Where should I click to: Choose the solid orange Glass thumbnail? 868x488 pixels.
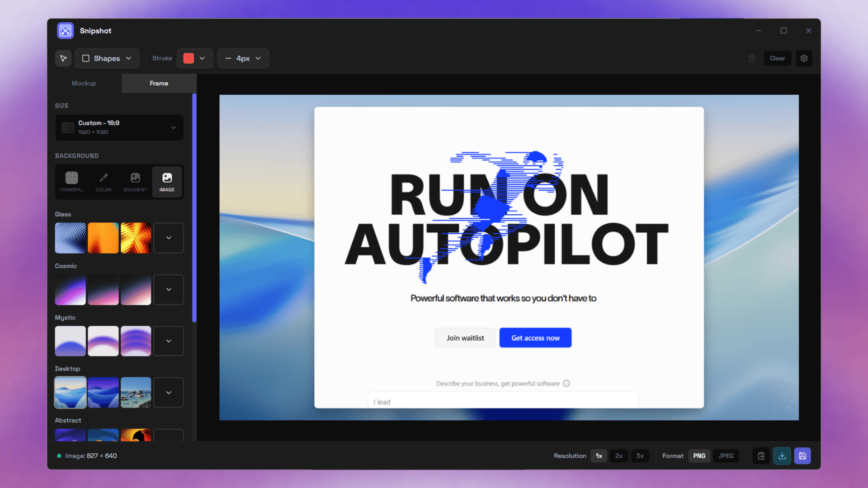(103, 238)
